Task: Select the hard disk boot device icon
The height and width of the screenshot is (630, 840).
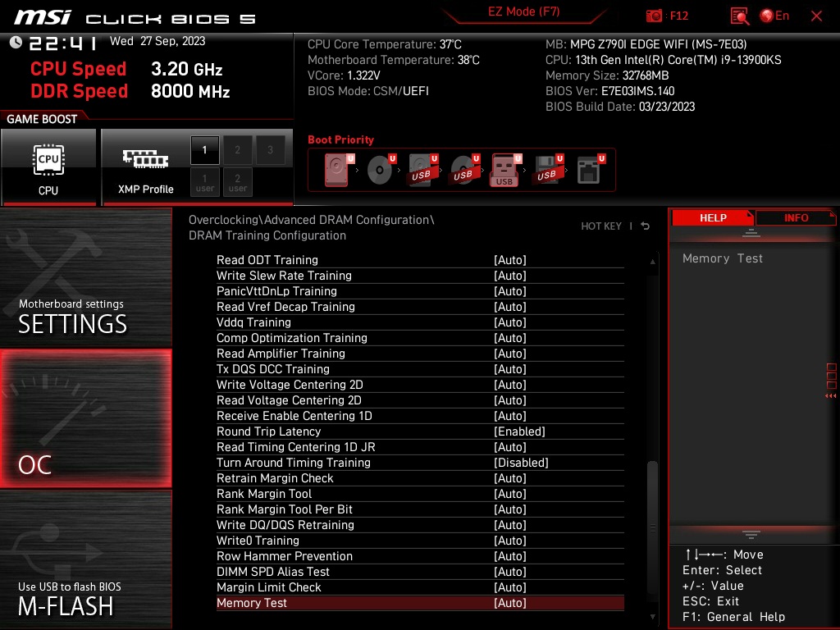Action: pos(339,170)
